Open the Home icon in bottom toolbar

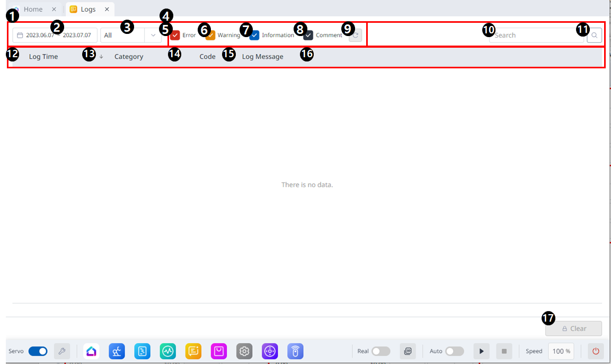(91, 351)
